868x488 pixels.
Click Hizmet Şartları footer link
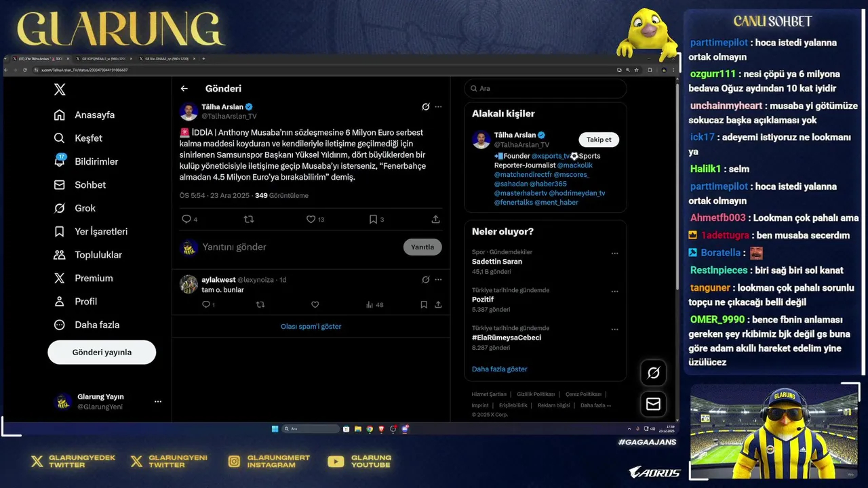point(489,394)
